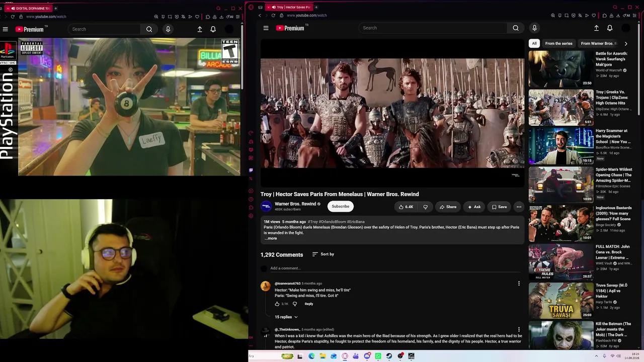The width and height of the screenshot is (644, 362).
Task: Click the #OrlandoBloom hashtag
Action: [x=332, y=222]
